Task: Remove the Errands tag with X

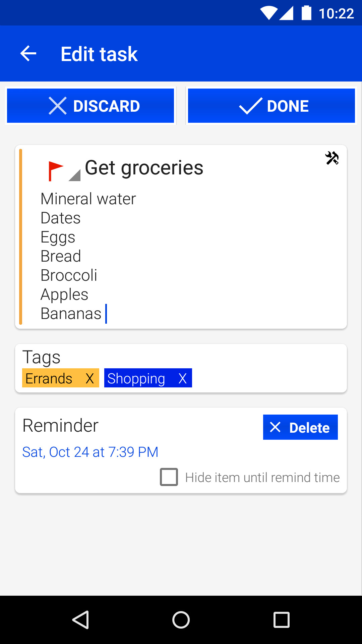Action: pos(89,378)
